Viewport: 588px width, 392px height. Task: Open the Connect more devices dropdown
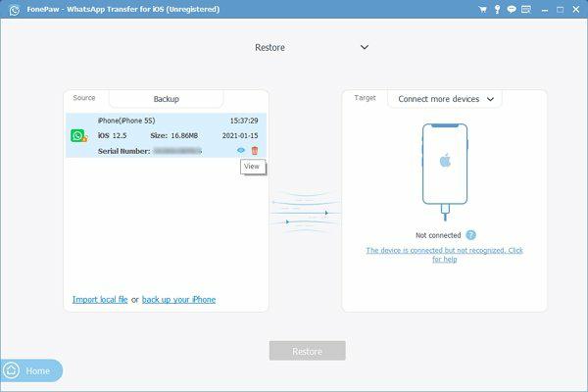pos(444,99)
